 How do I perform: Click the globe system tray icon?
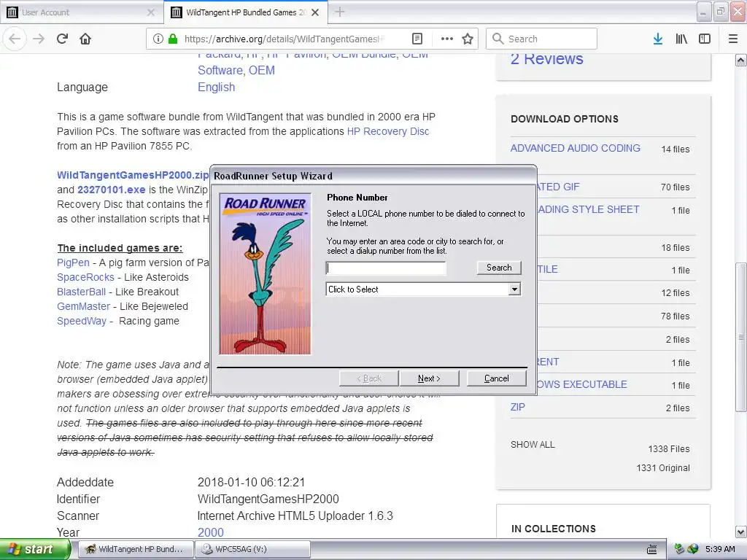click(x=693, y=549)
